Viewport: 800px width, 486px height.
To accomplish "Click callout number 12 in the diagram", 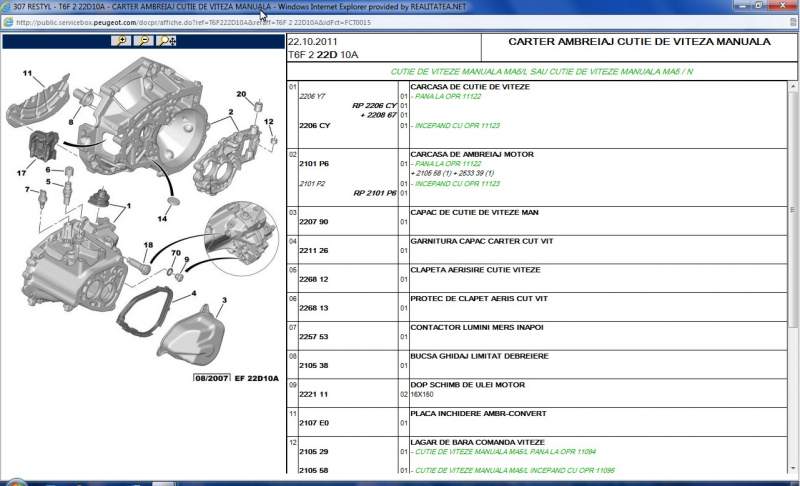I will point(269,121).
